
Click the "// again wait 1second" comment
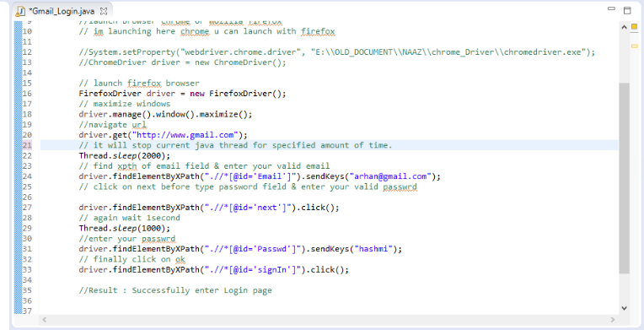pos(129,218)
